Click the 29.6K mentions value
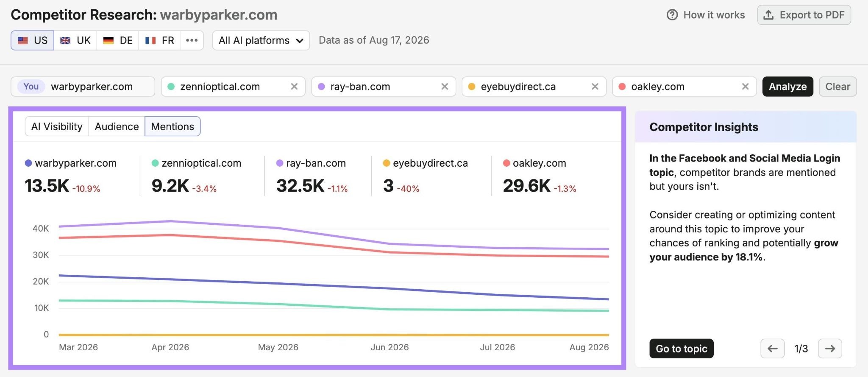 pyautogui.click(x=526, y=186)
